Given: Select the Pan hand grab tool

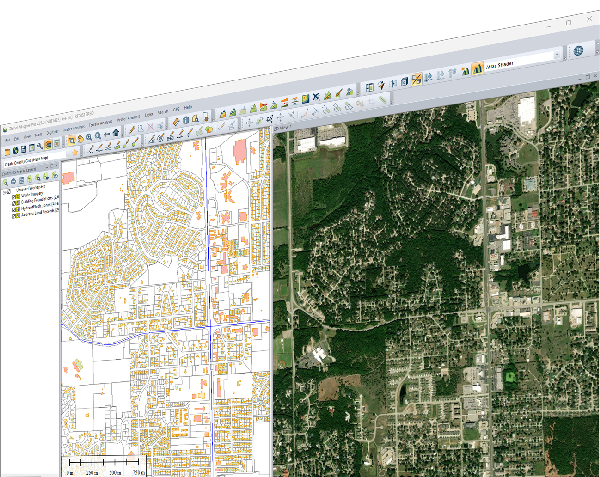Looking at the screenshot, I should (x=81, y=139).
